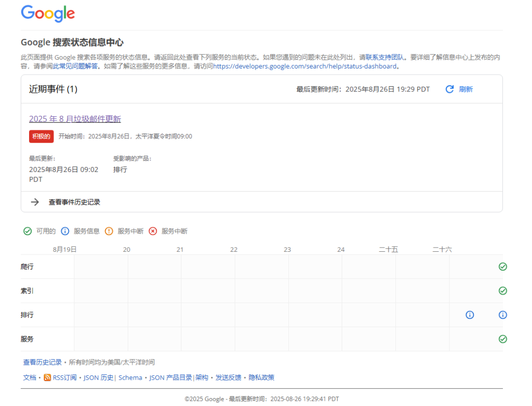Open the 2025 年 8 月垃圾邮件更新 incident

[75, 118]
